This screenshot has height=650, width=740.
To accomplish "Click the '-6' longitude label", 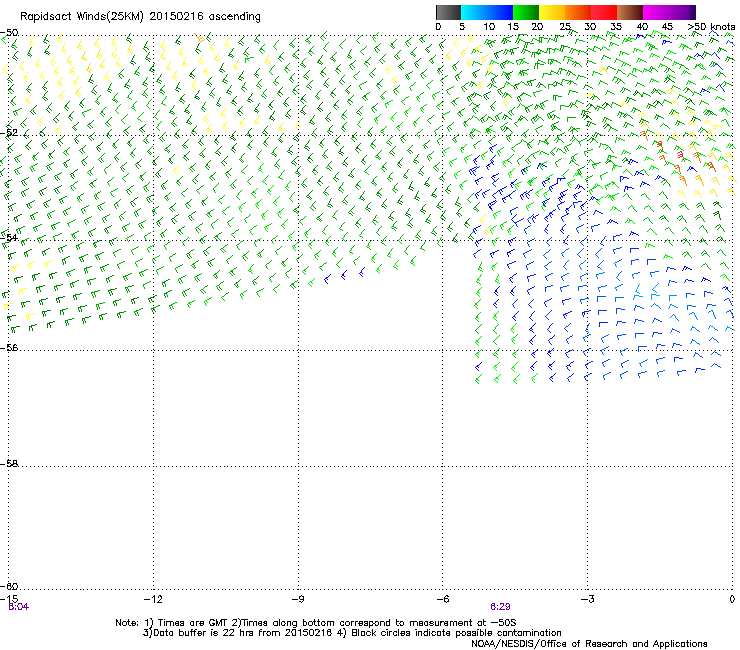I will pyautogui.click(x=442, y=599).
